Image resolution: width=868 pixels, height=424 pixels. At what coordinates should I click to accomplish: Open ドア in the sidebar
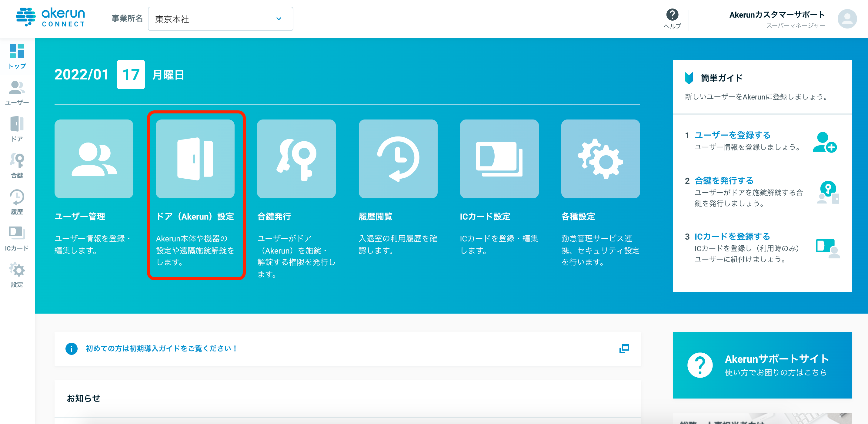point(17,129)
